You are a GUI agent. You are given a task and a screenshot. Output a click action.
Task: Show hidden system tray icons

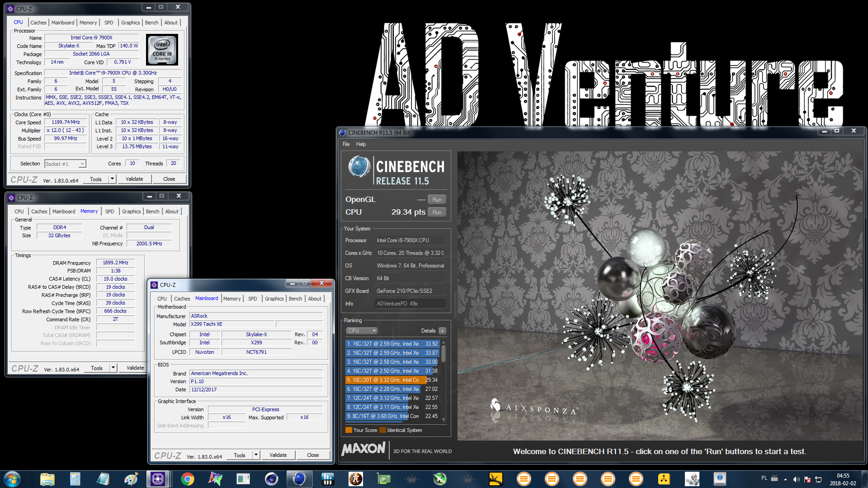coord(785,479)
